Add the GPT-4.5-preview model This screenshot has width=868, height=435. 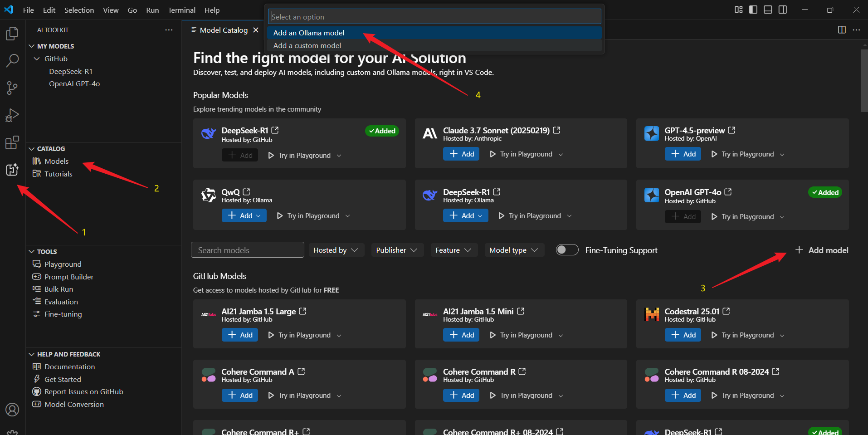[x=683, y=154]
